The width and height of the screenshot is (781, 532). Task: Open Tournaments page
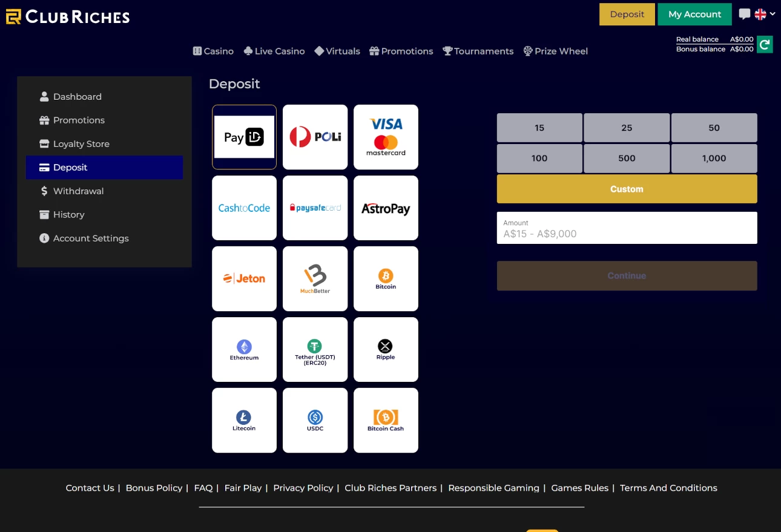click(478, 51)
